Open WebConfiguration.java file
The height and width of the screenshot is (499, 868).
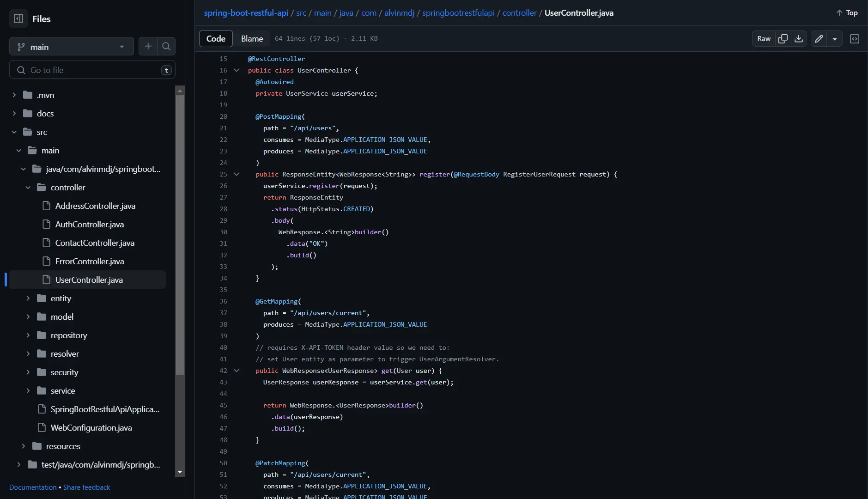91,427
